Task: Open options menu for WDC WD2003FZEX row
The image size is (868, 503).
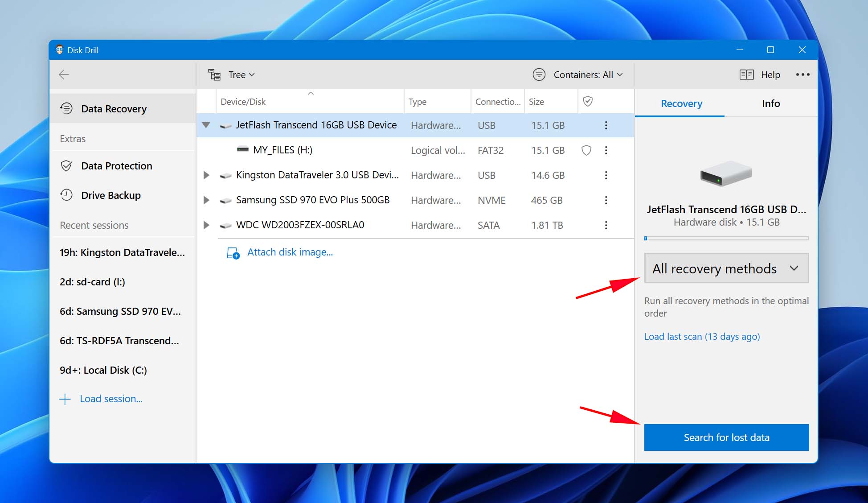Action: [x=606, y=225]
